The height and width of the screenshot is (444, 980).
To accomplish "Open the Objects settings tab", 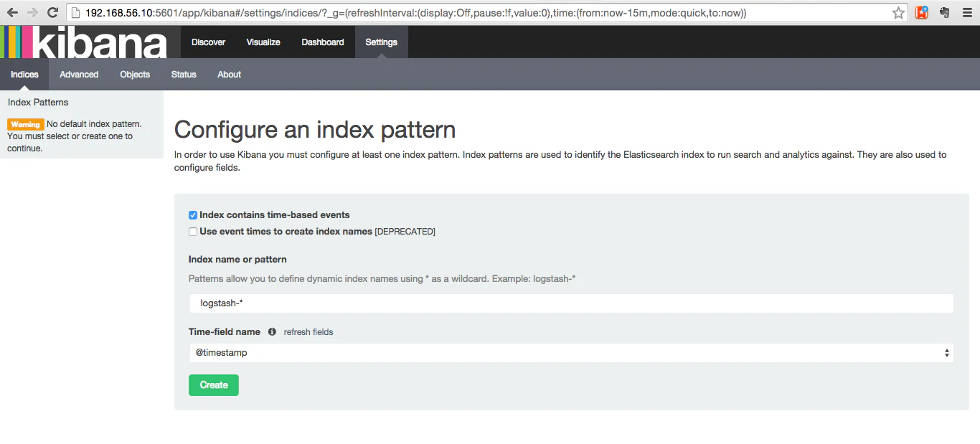I will (x=135, y=75).
